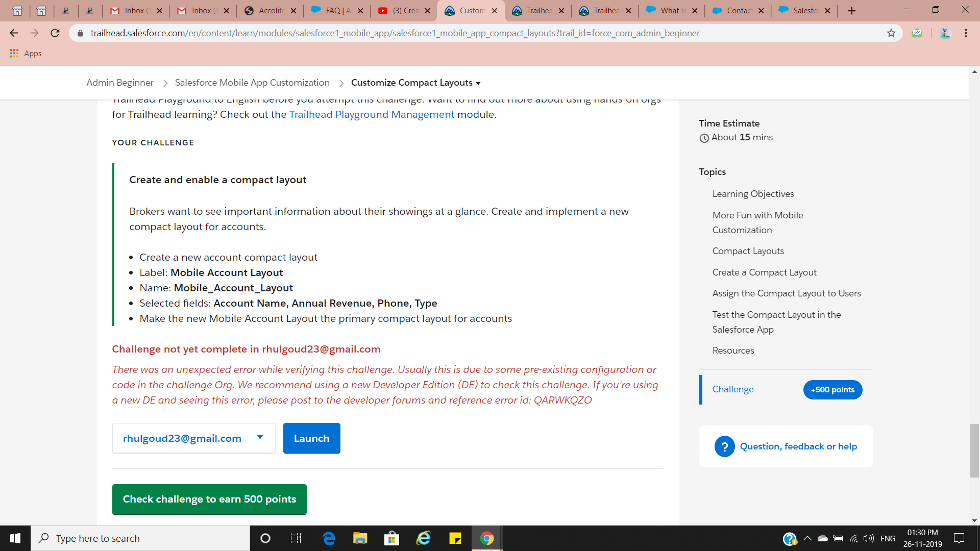The height and width of the screenshot is (551, 980).
Task: Click the bookmark star icon in address bar
Action: 891,33
